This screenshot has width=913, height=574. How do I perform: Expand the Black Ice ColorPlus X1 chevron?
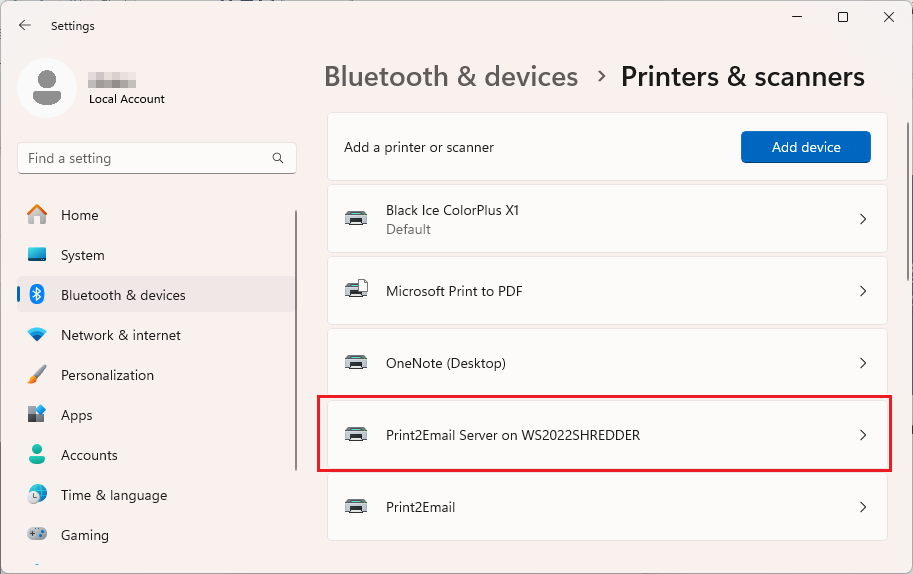pyautogui.click(x=863, y=219)
